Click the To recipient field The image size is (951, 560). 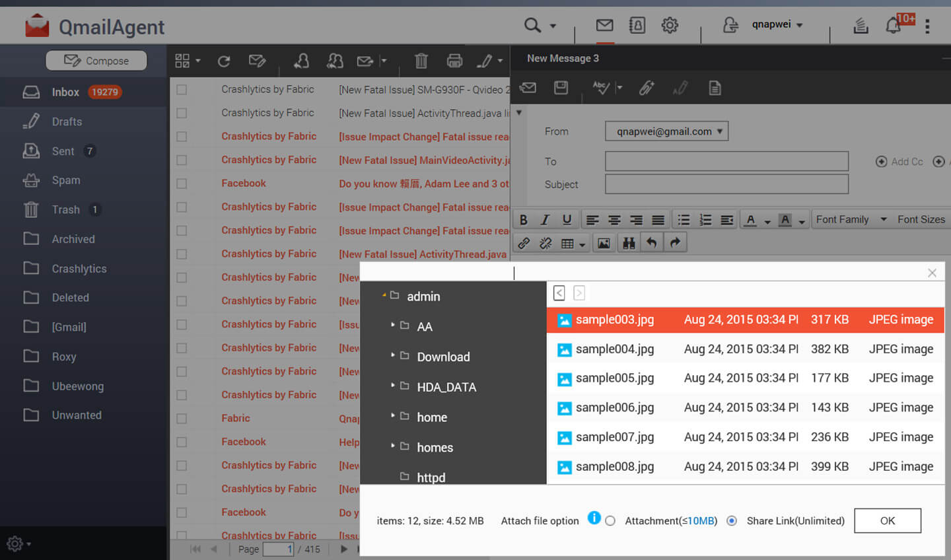click(726, 161)
